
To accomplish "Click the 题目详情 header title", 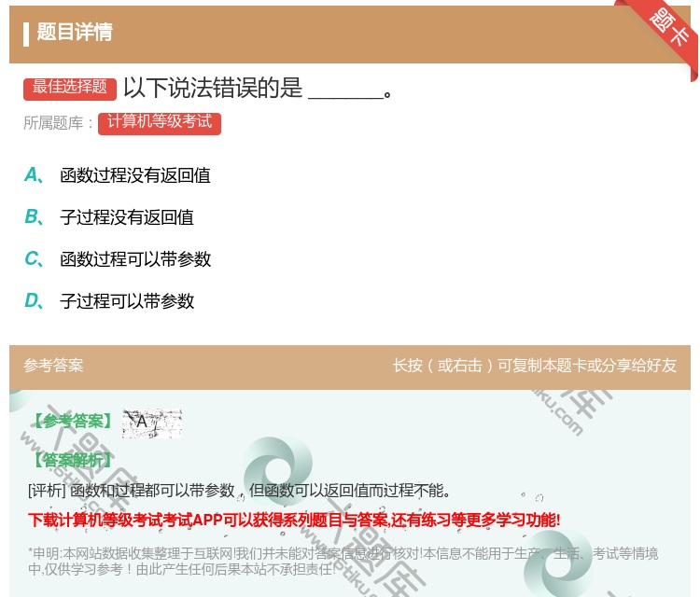I will tap(75, 32).
